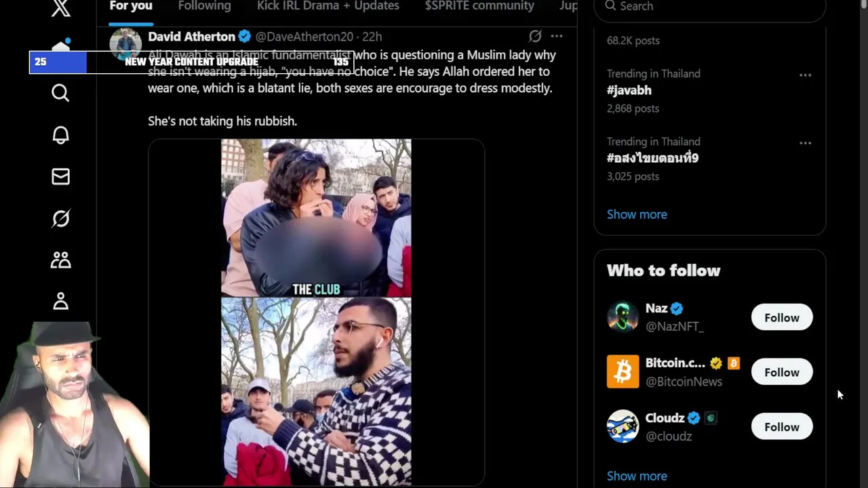Switch to Following tab
The image size is (868, 488).
204,6
